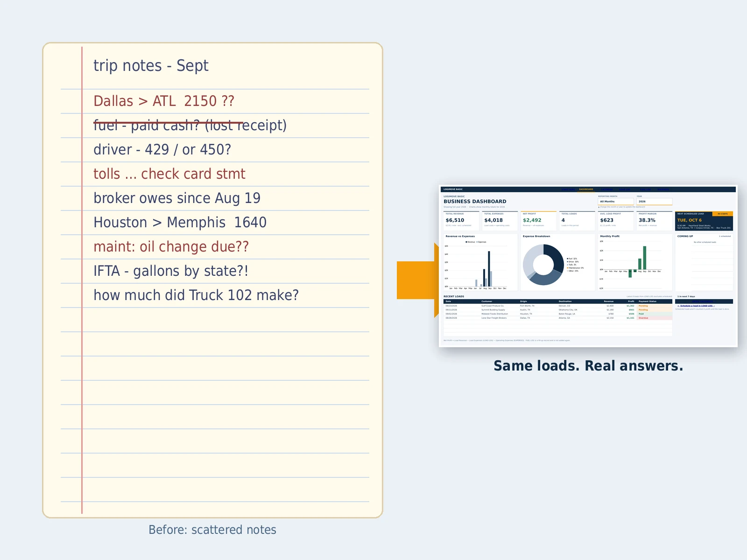Screen dimensions: 747x560
Task: Open the All Months reporting dropdown
Action: 616,202
